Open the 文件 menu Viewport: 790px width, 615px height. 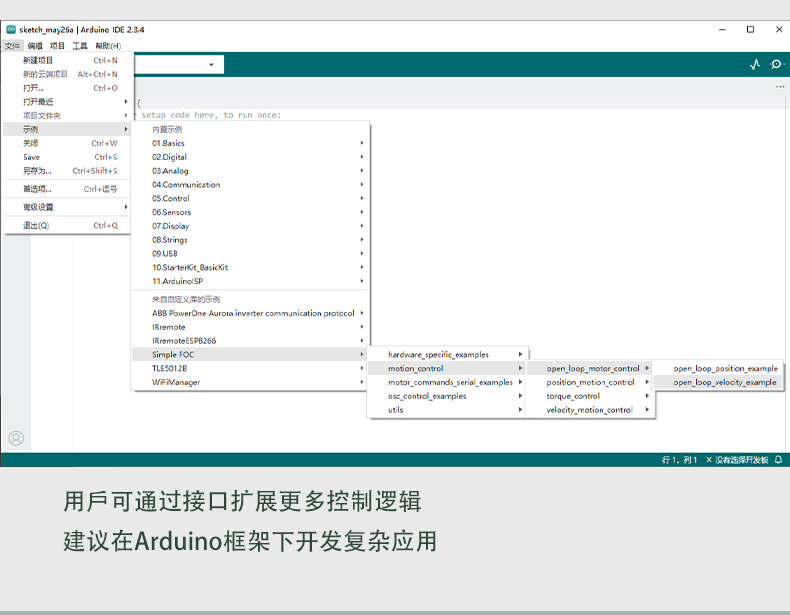(13, 46)
